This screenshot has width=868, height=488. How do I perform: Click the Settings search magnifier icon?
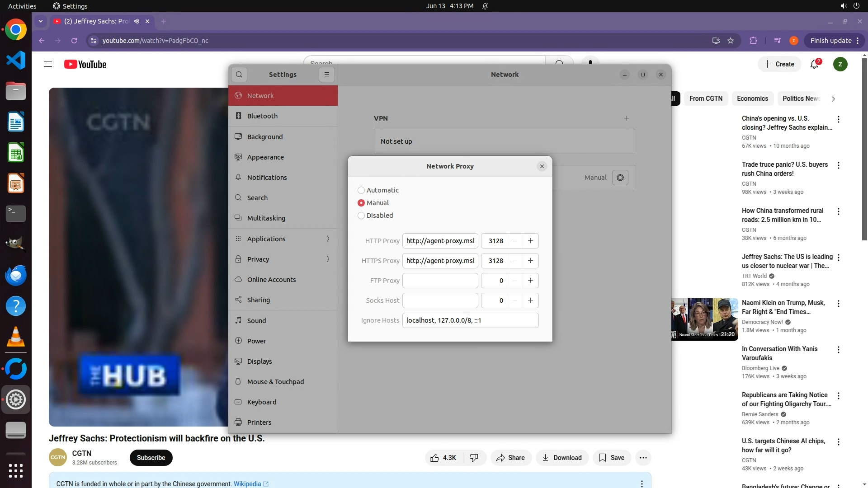click(x=239, y=75)
